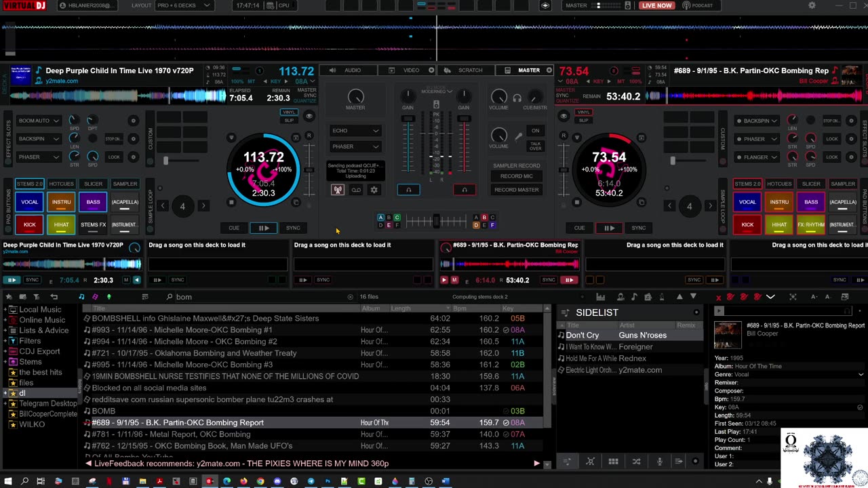Image resolution: width=868 pixels, height=488 pixels.
Task: Click the right deck headphone cue button
Action: point(465,190)
